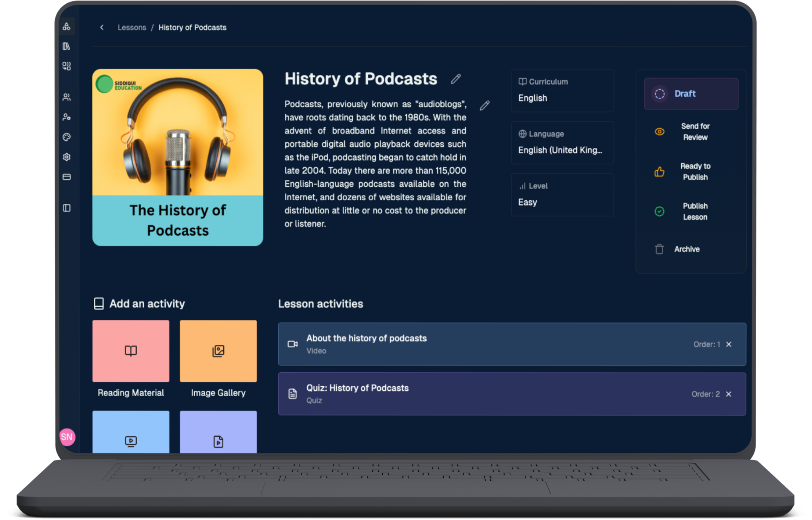The image size is (812, 520).
Task: Open the library panel icon
Action: (x=67, y=46)
